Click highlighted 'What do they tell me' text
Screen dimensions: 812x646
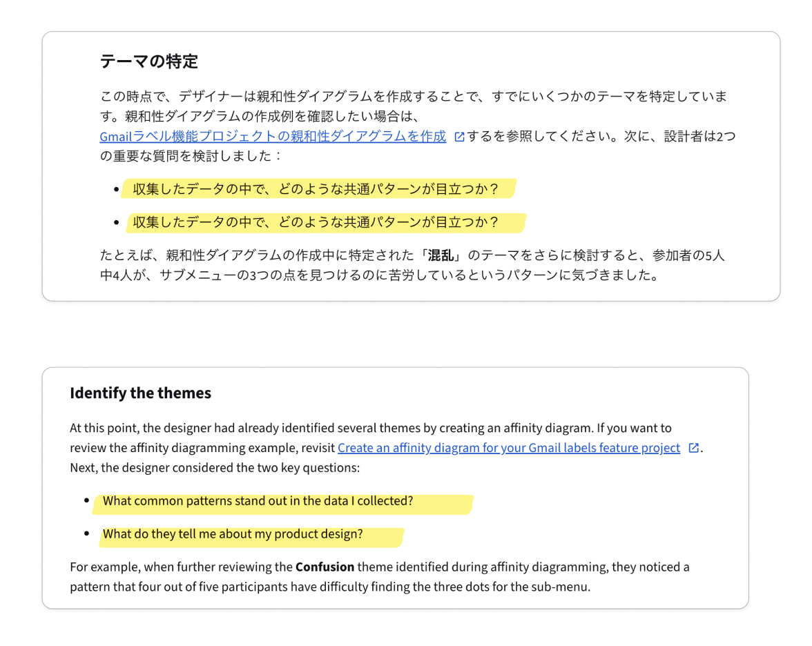(x=233, y=534)
